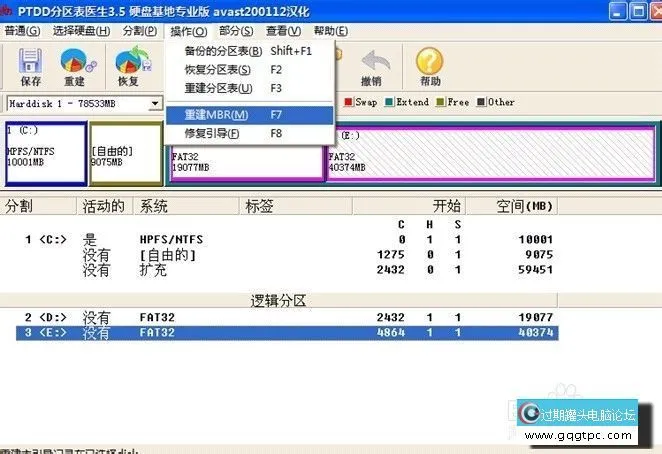
Task: Click the 19077 size value in D: row
Action: pyautogui.click(x=535, y=317)
